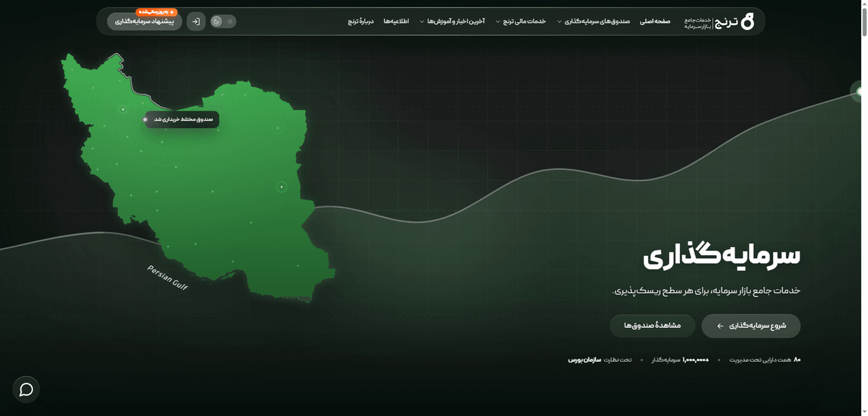The width and height of the screenshot is (868, 416).
Task: Open دربارهٔ ترنج page
Action: [x=361, y=22]
